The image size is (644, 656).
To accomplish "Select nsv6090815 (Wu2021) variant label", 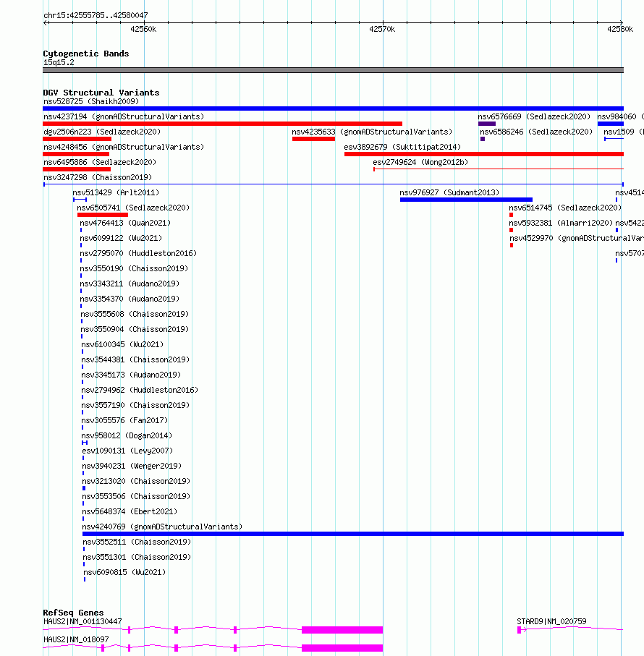I will (124, 572).
